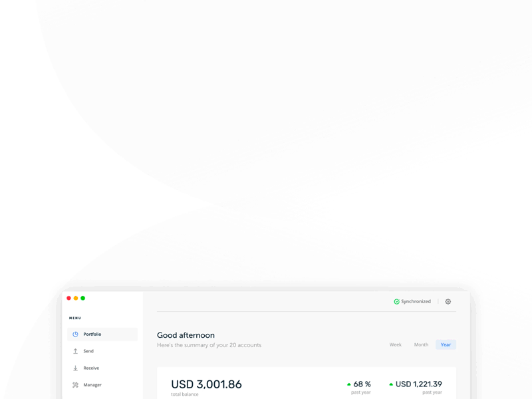Viewport: 532px width, 399px height.
Task: Switch the time range to Month
Action: tap(421, 344)
